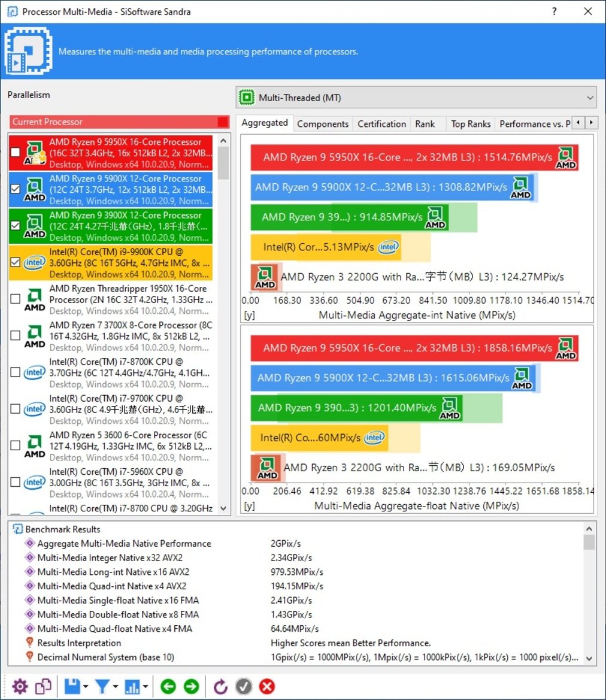The width and height of the screenshot is (606, 700).
Task: Click the save floppy disk icon
Action: (x=72, y=686)
